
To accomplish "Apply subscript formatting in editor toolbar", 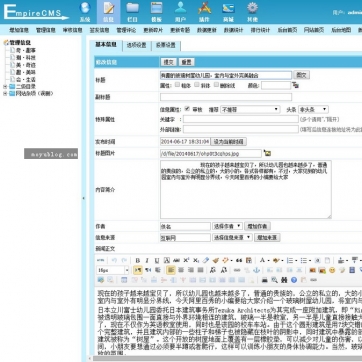I will 196,260.
